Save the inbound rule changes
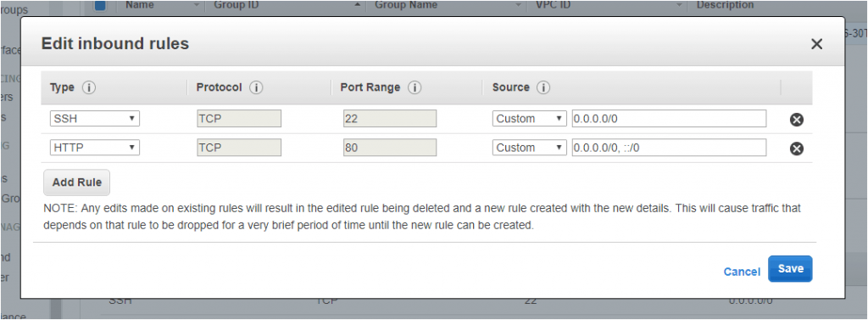 [x=790, y=268]
